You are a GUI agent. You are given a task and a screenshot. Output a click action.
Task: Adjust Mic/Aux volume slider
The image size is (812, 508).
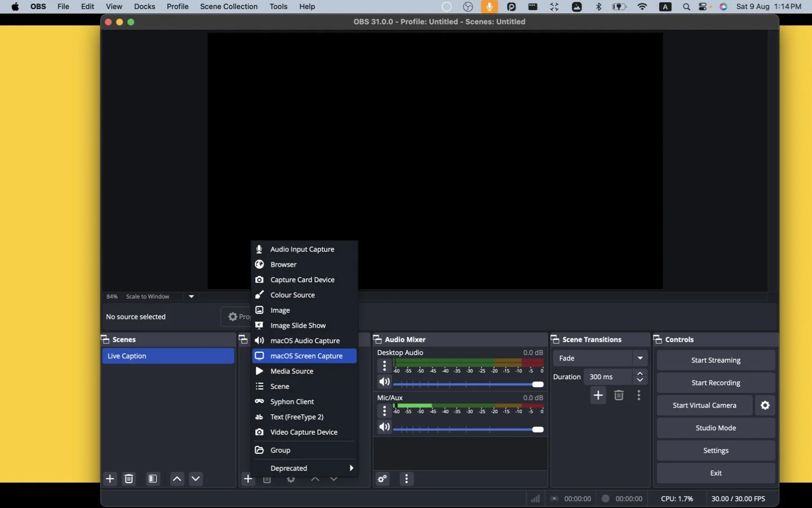tap(468, 430)
